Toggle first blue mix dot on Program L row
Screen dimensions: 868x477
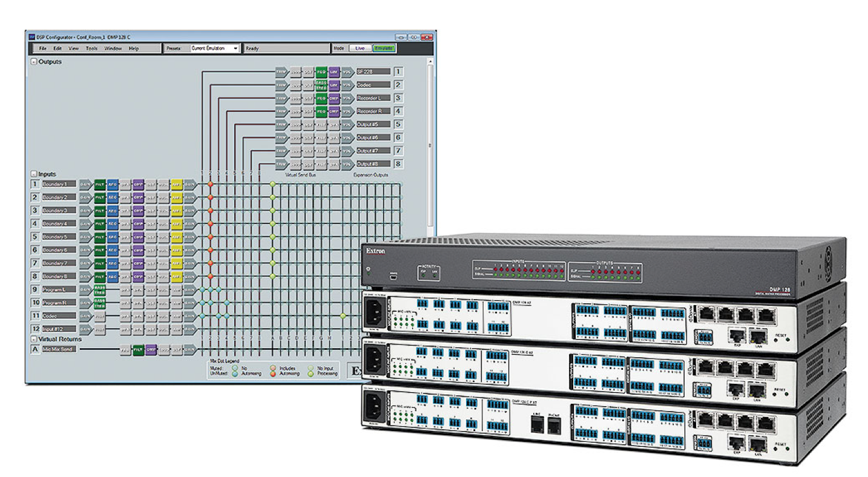click(x=202, y=289)
